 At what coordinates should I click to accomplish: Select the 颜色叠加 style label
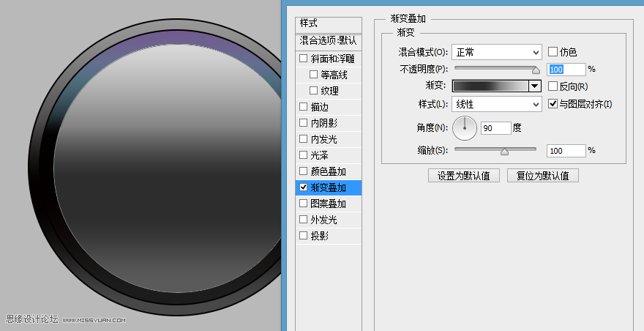[328, 171]
